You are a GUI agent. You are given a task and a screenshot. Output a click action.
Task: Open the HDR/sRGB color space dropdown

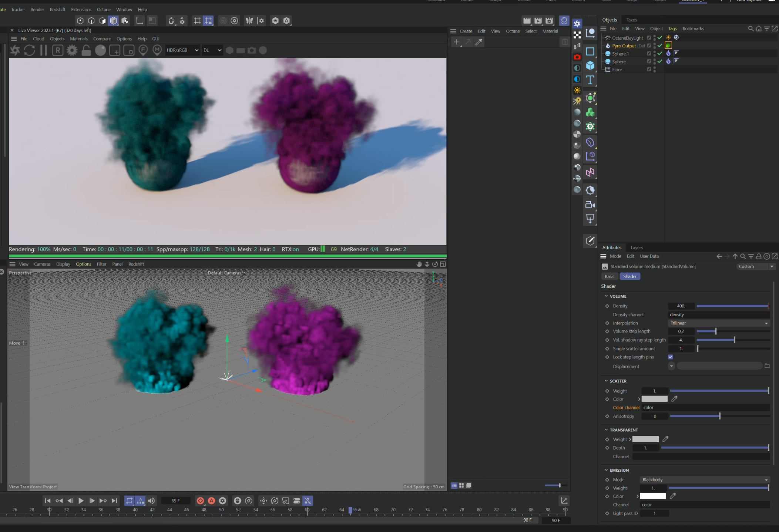tap(182, 50)
